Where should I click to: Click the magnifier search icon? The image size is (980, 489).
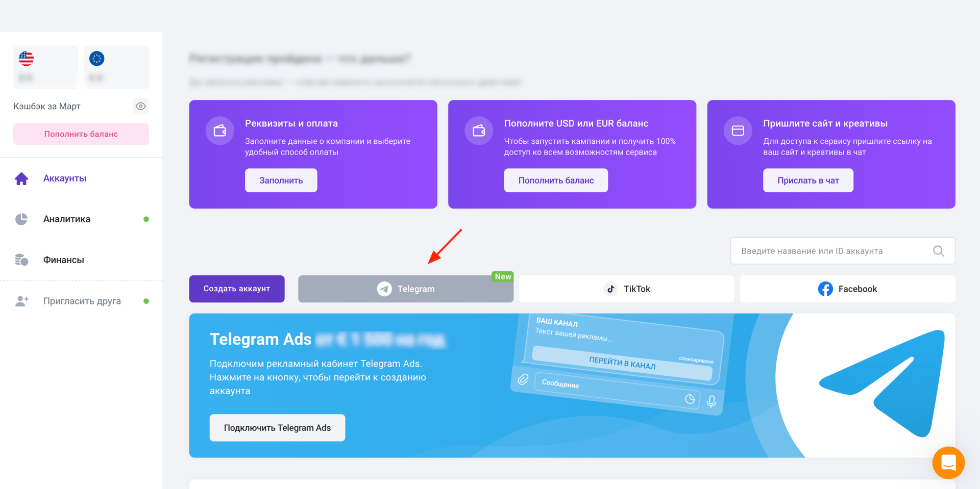[x=938, y=251]
